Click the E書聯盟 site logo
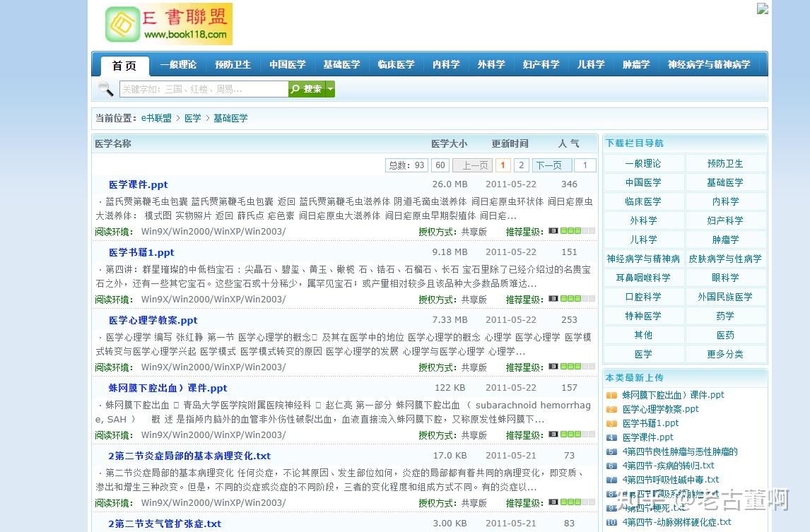 [x=168, y=23]
